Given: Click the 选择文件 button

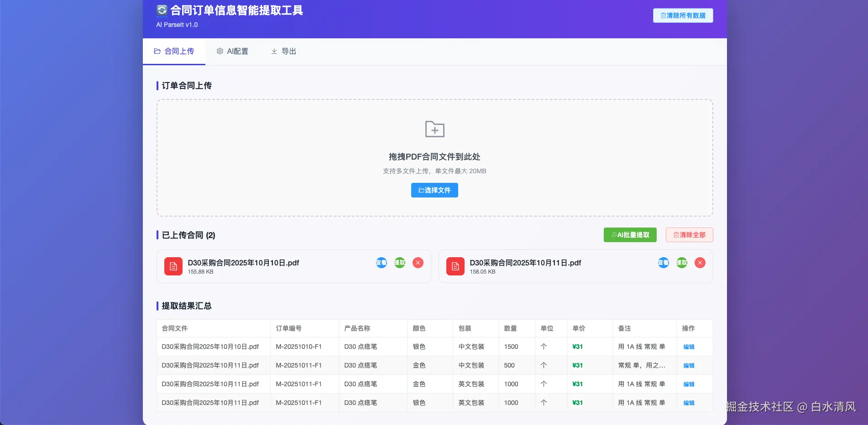Looking at the screenshot, I should [x=434, y=190].
